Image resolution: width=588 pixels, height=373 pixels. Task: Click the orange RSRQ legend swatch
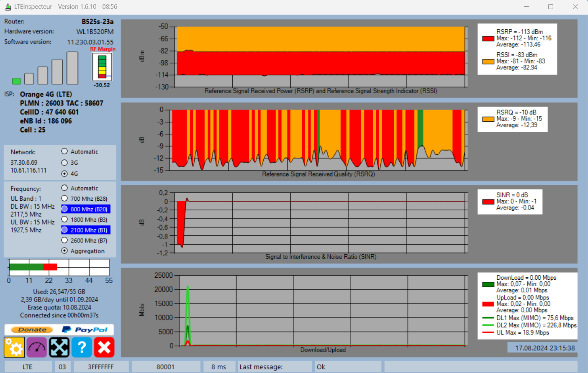[488, 119]
